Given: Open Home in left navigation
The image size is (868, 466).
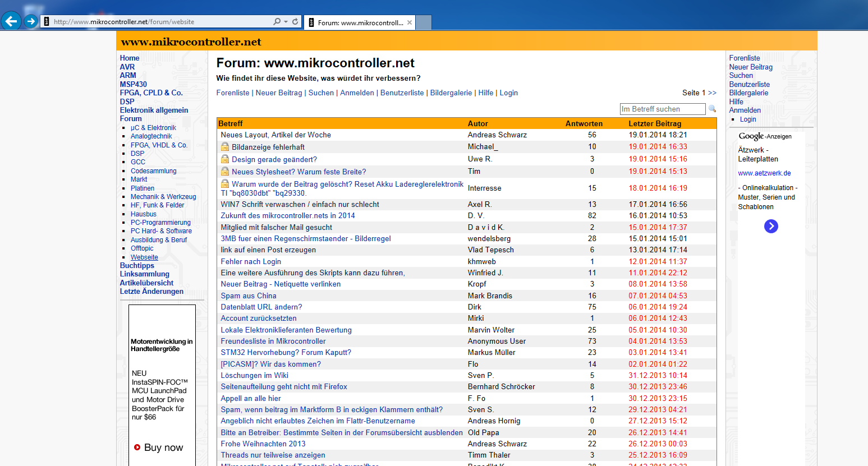Looking at the screenshot, I should tap(130, 58).
